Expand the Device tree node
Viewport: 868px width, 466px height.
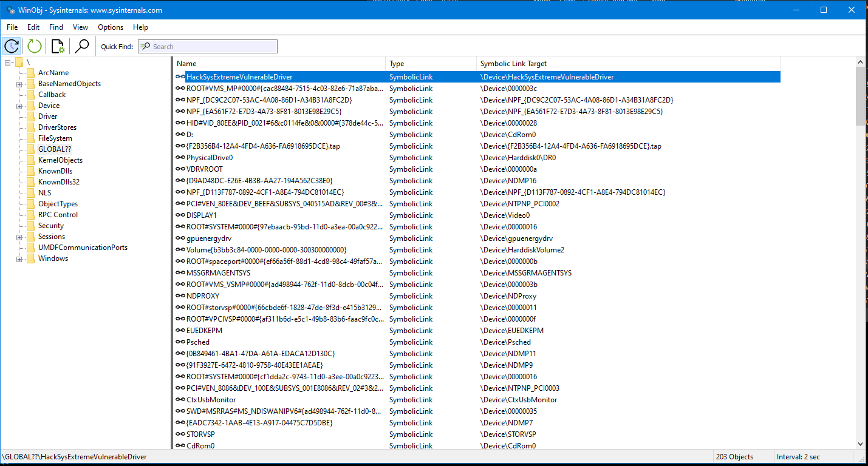point(19,106)
